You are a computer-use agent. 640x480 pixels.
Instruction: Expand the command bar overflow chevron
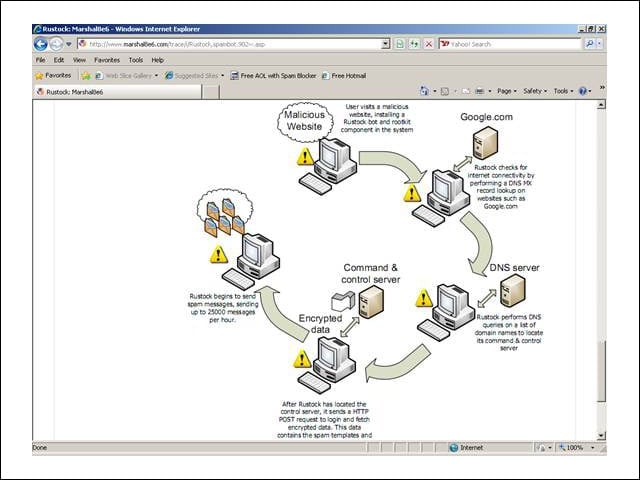602,88
